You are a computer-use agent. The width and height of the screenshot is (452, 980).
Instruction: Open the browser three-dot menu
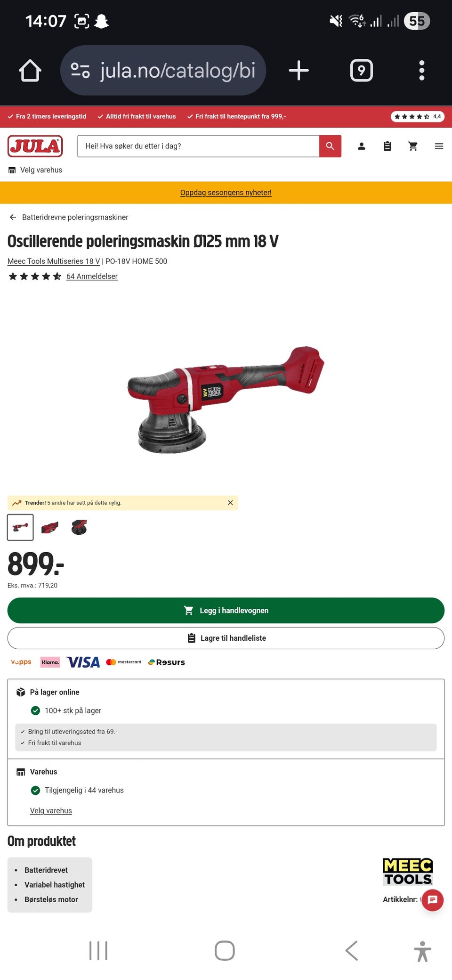pyautogui.click(x=422, y=71)
